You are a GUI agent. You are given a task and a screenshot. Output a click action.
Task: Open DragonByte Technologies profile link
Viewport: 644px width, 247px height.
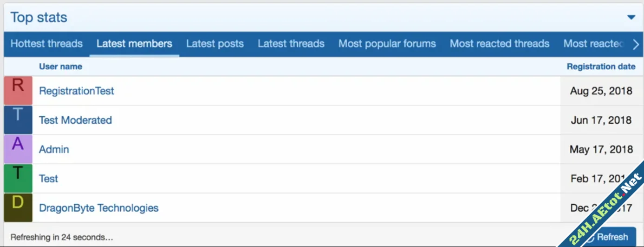pyautogui.click(x=98, y=208)
